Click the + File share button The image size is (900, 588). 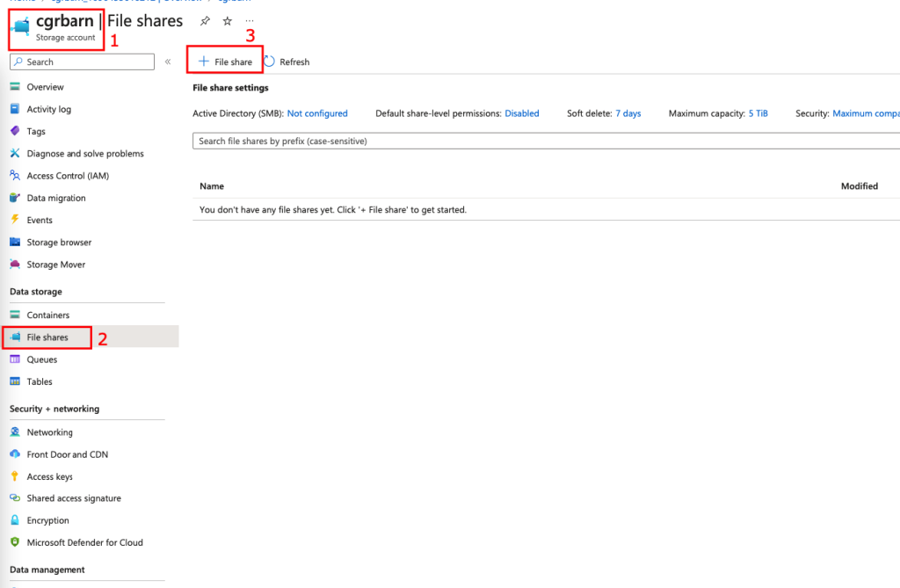(226, 62)
